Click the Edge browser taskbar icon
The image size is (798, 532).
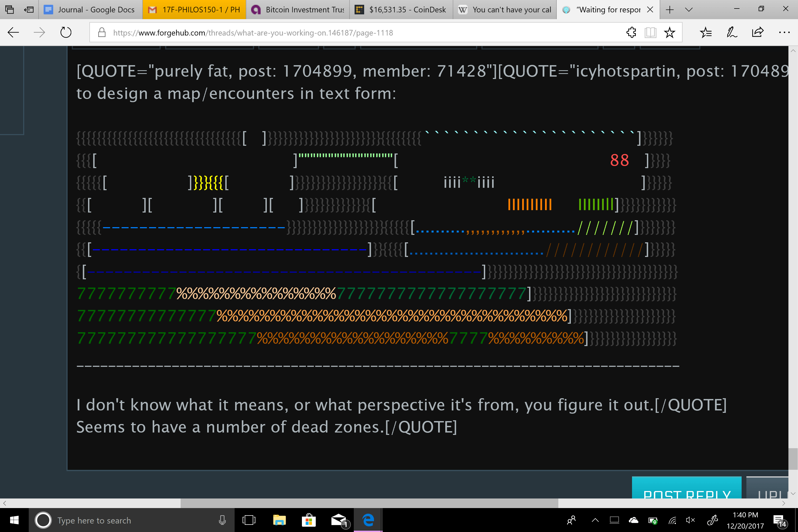[368, 520]
